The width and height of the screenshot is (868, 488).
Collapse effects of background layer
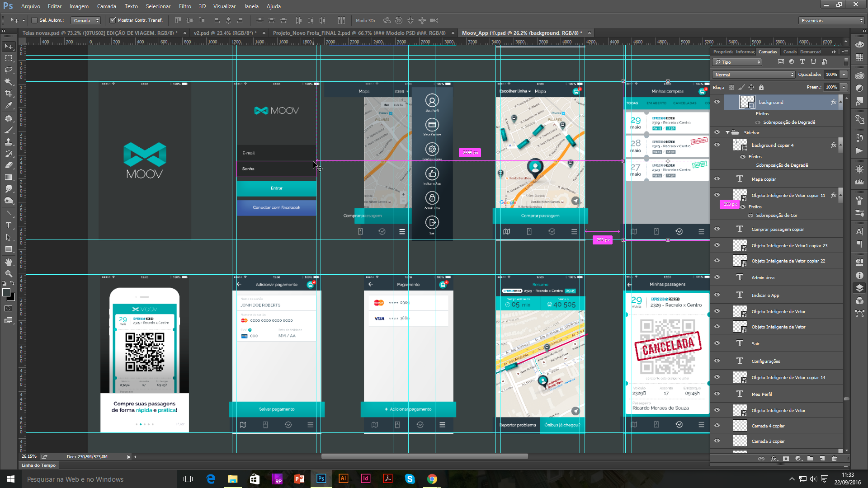click(x=840, y=102)
